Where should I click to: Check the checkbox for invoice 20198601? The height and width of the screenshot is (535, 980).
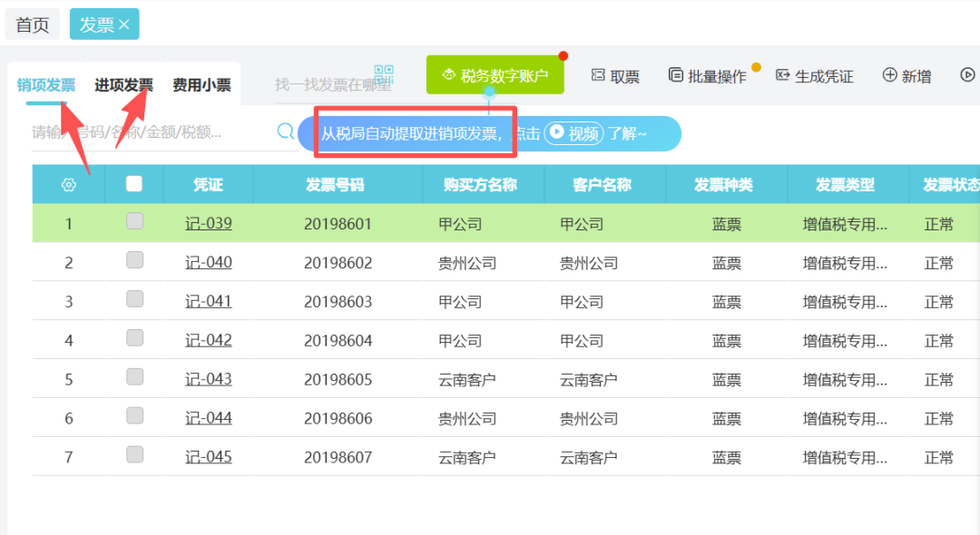[x=134, y=223]
